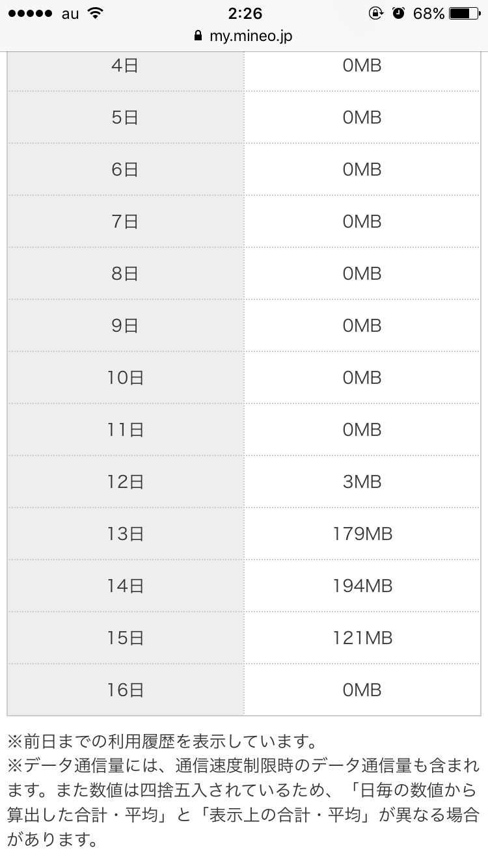Tap the 68% battery percentage text
The height and width of the screenshot is (868, 488).
pyautogui.click(x=429, y=14)
